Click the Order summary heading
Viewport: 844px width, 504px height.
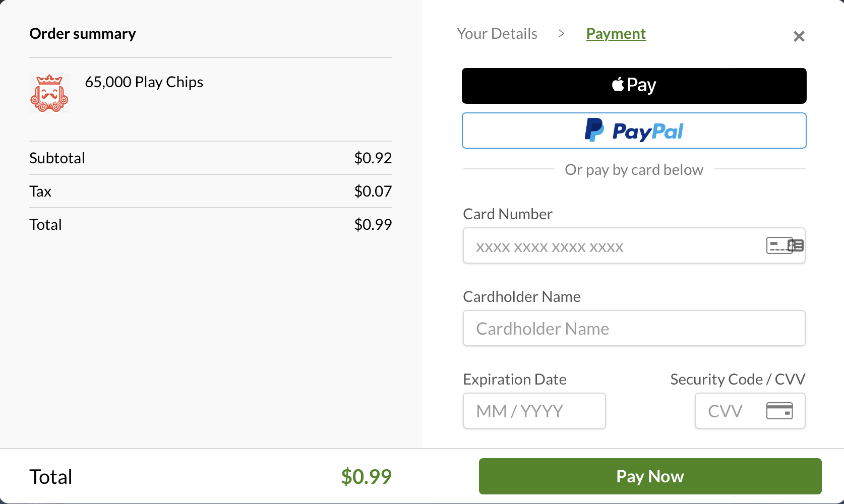(83, 33)
